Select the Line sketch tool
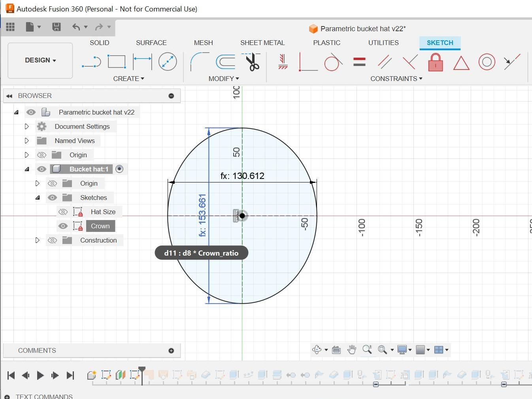This screenshot has width=532, height=399. coord(91,62)
